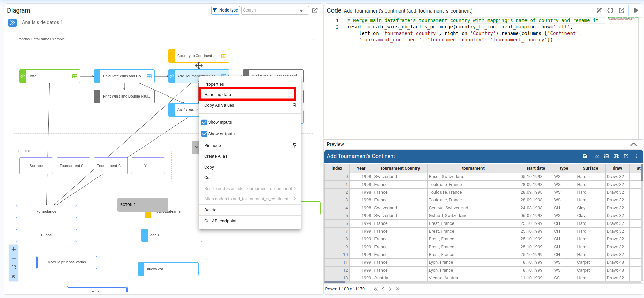Zoom in the diagram with plus icon
Image resolution: width=644 pixels, height=298 pixels.
tap(14, 249)
